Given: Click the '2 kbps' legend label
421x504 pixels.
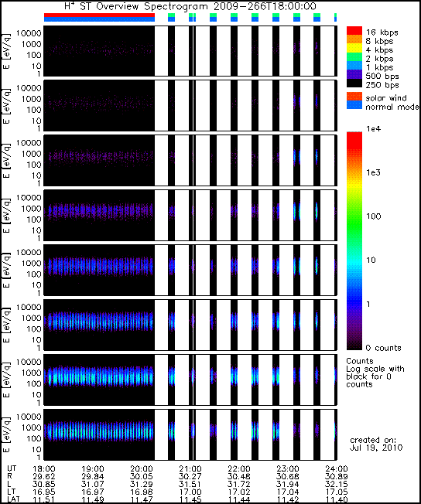Looking at the screenshot, I should click(379, 59).
